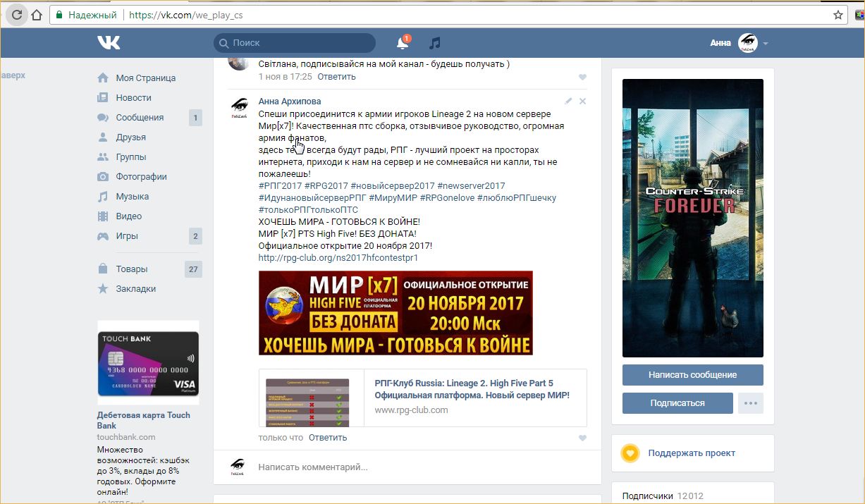Click Ответить under the только что comment
This screenshot has height=504, width=865.
tap(328, 437)
